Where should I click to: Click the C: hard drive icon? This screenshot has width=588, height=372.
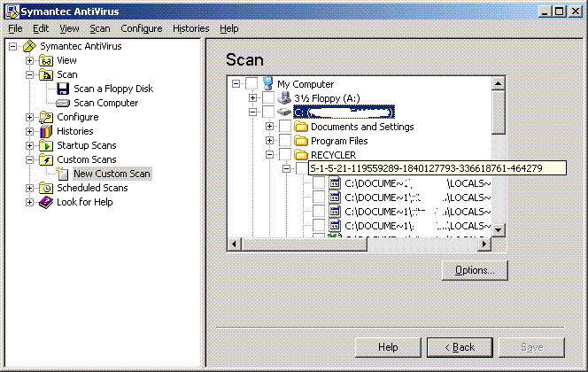click(x=284, y=112)
